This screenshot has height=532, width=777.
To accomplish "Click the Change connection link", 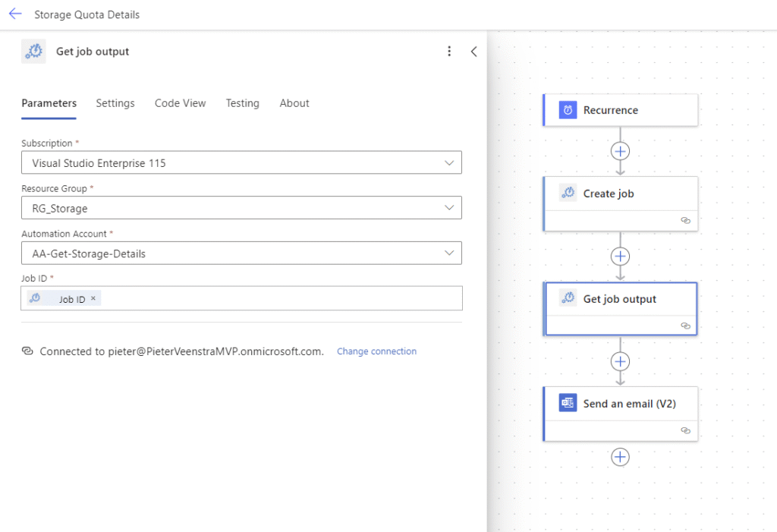I will [376, 351].
